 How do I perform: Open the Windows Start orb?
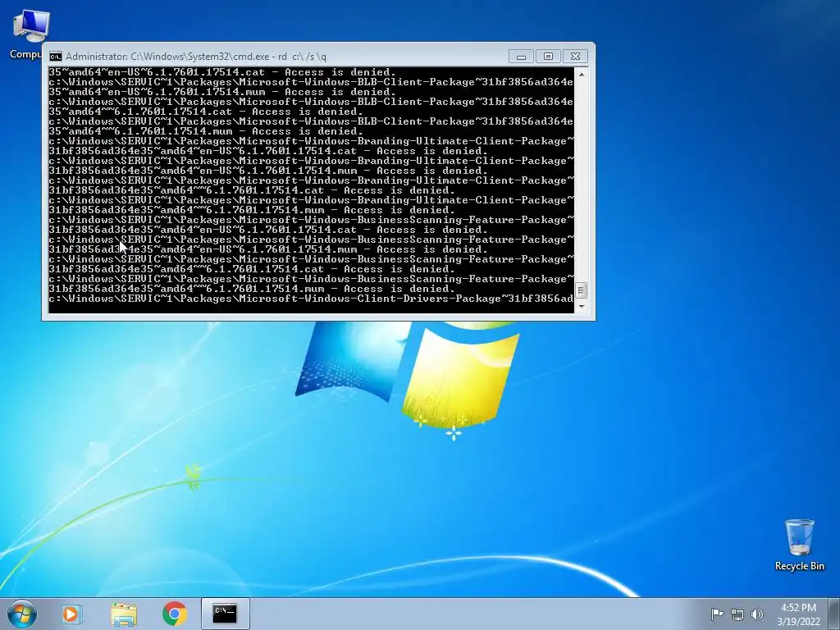[x=22, y=614]
